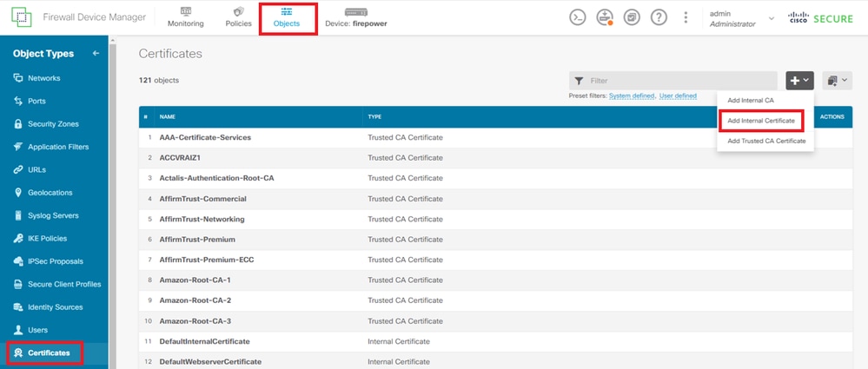This screenshot has width=868, height=369.
Task: Select the ACCVRAIZ1 certificate row
Action: (495, 158)
